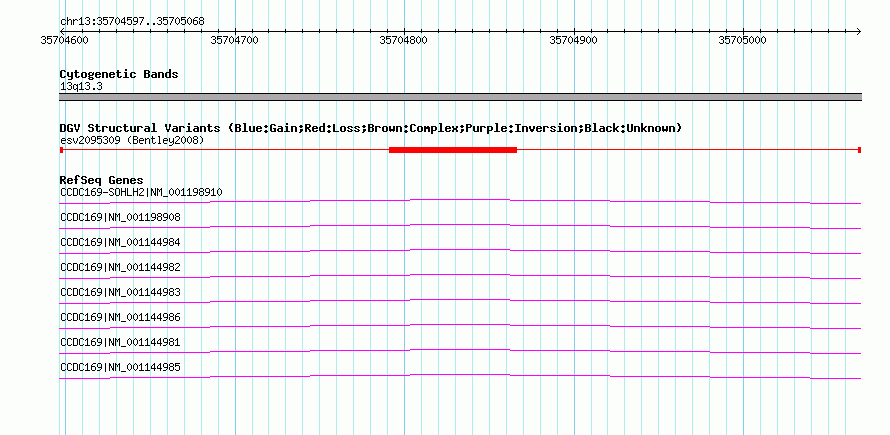Viewport: 890px width, 435px height.
Task: Click the chr13:35704597..35705068 coordinate label
Action: tap(132, 22)
